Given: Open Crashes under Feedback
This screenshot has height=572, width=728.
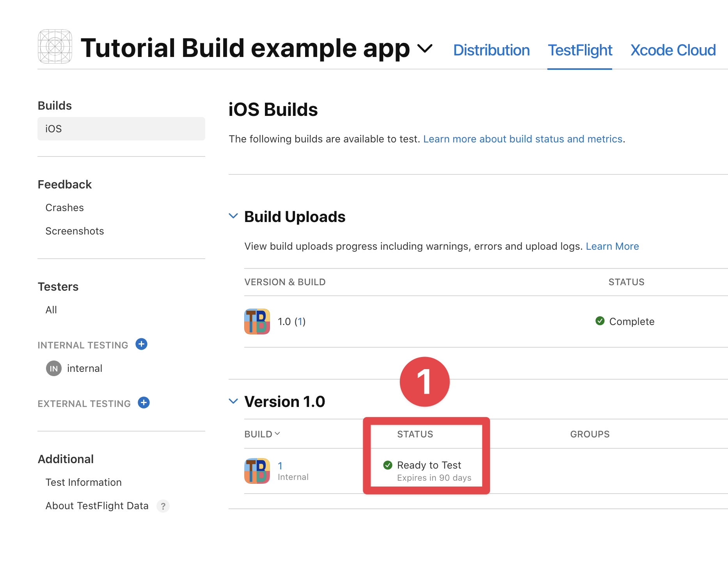Looking at the screenshot, I should coord(64,208).
